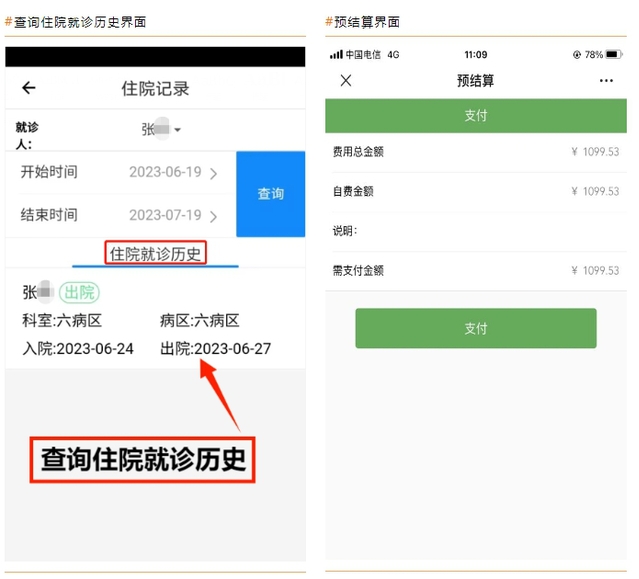Viewport: 639px width, 579px height.
Task: Open the 开始时间 date picker chevron
Action: click(x=213, y=173)
